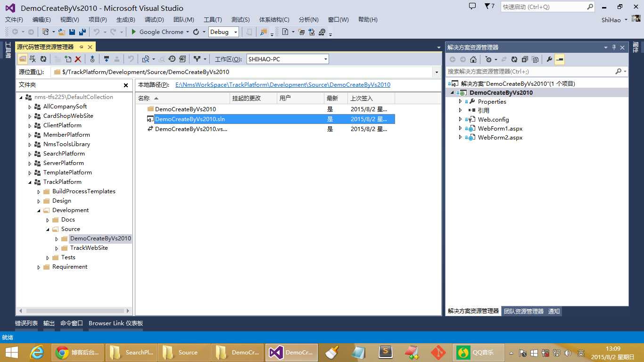The width and height of the screenshot is (644, 362).
Task: Collapse the TrackPlatform tree node
Action: coord(30,182)
